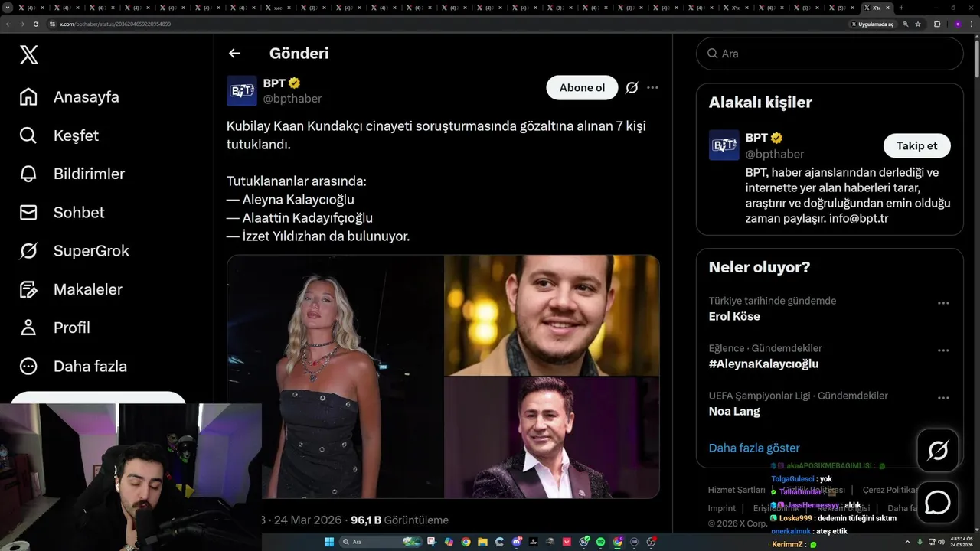Open options for #AleynaKalaycıoğlu trend
Viewport: 980px width, 551px height.
click(943, 350)
